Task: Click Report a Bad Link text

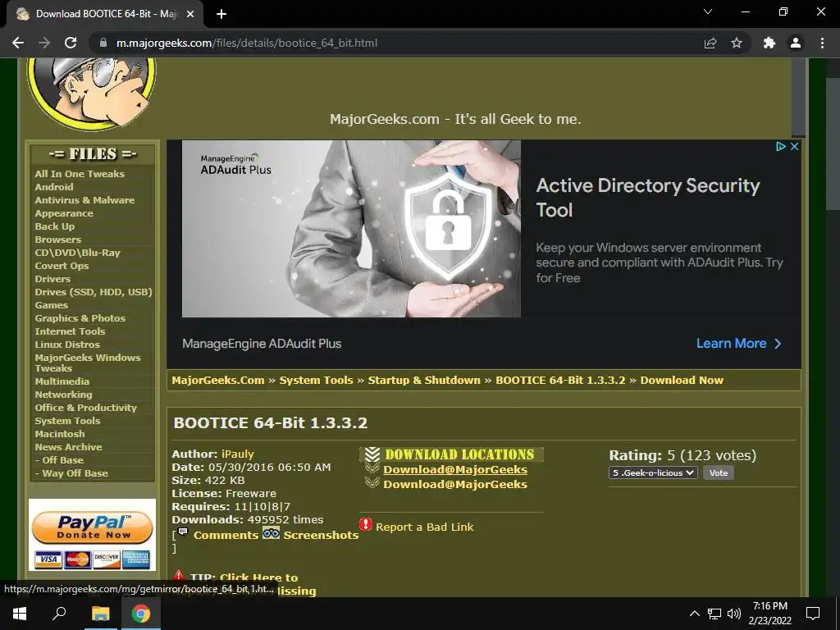Action: coord(425,527)
